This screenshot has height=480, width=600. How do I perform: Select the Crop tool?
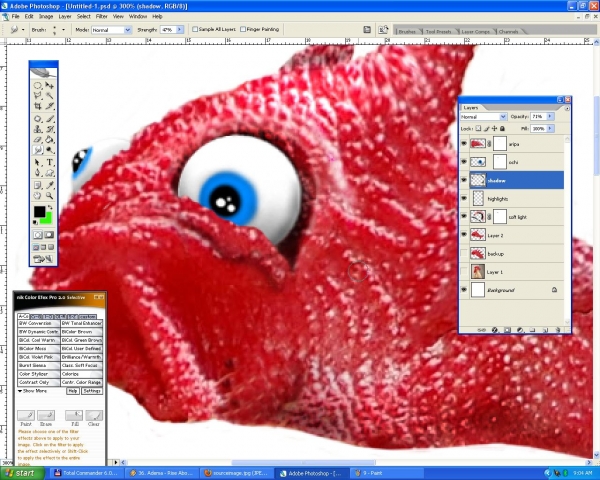38,106
